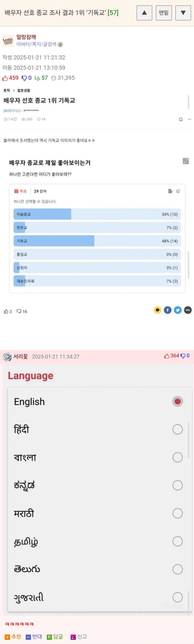This screenshot has width=194, height=644.
Task: Switch poll to bar list view
Action: pos(170,191)
